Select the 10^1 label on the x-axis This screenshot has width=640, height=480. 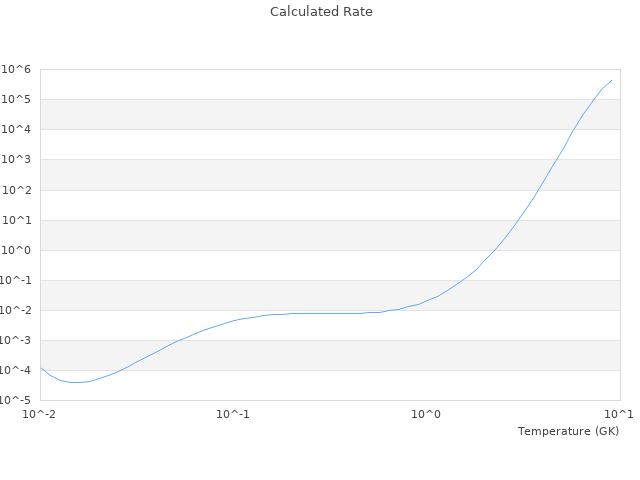[x=619, y=414]
